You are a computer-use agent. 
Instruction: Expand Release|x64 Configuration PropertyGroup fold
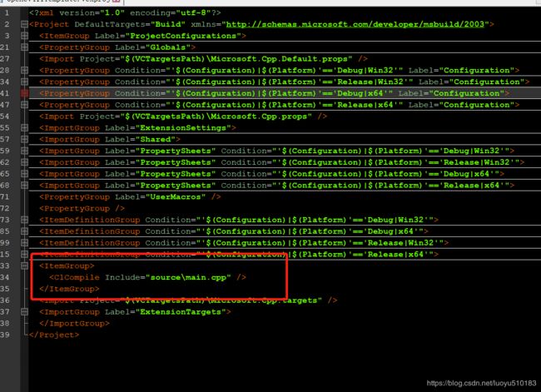(24, 105)
